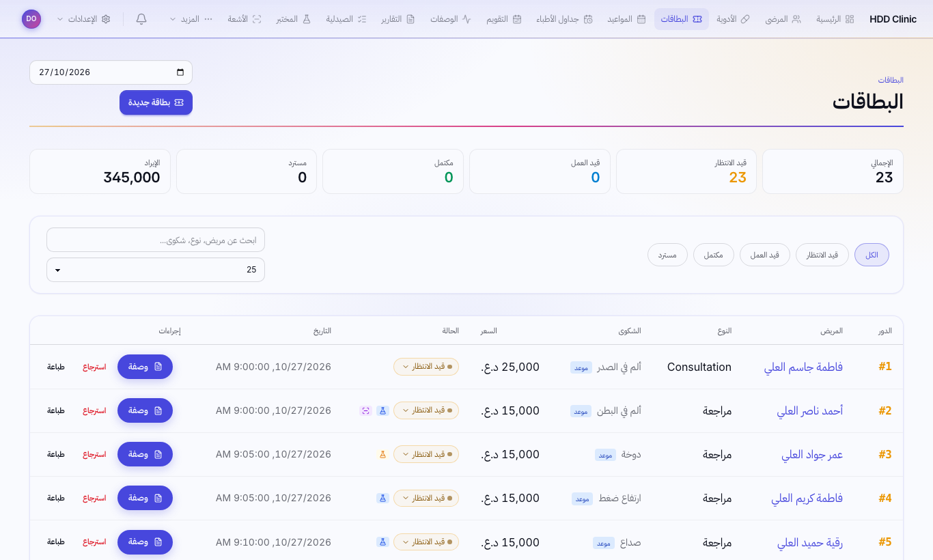This screenshot has width=933, height=560.
Task: Open status dropdown for فاطمة جاسم العلي
Action: click(x=426, y=367)
